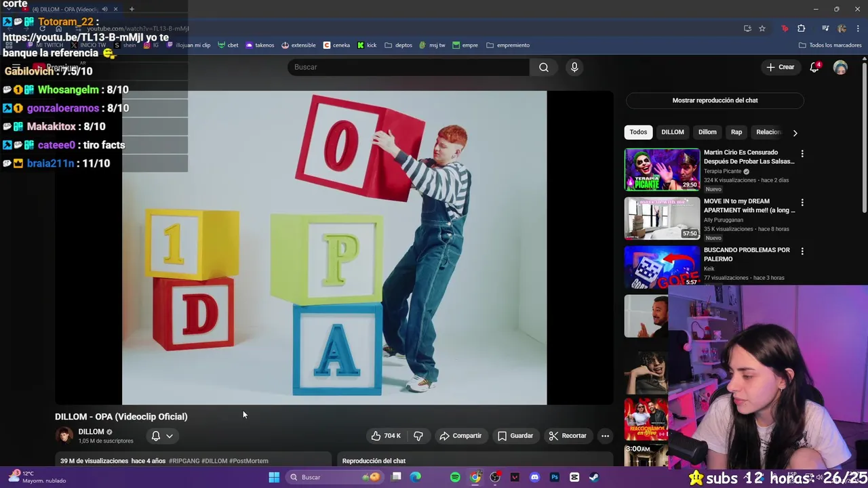Open the Crear menu
This screenshot has height=488, width=868.
tap(780, 67)
